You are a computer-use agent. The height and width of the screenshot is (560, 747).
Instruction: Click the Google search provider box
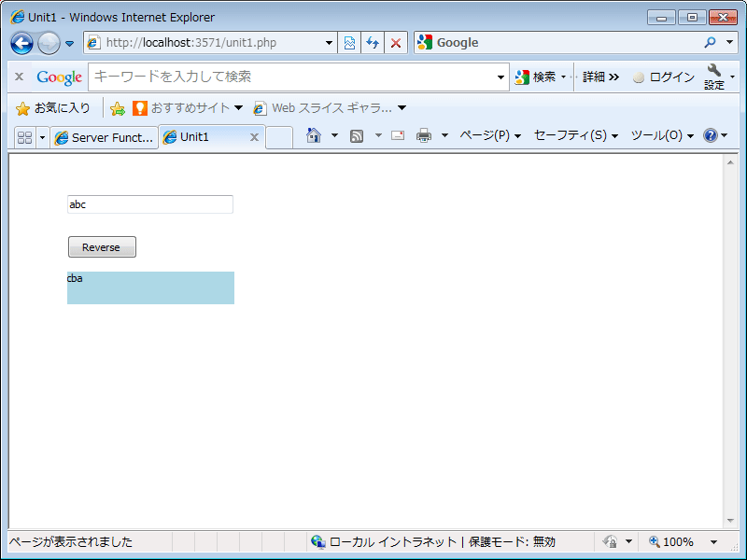(557, 43)
